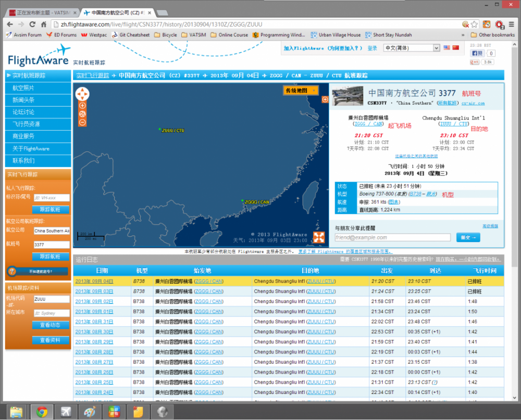
Task: Zoom out on the flight map
Action: click(82, 122)
